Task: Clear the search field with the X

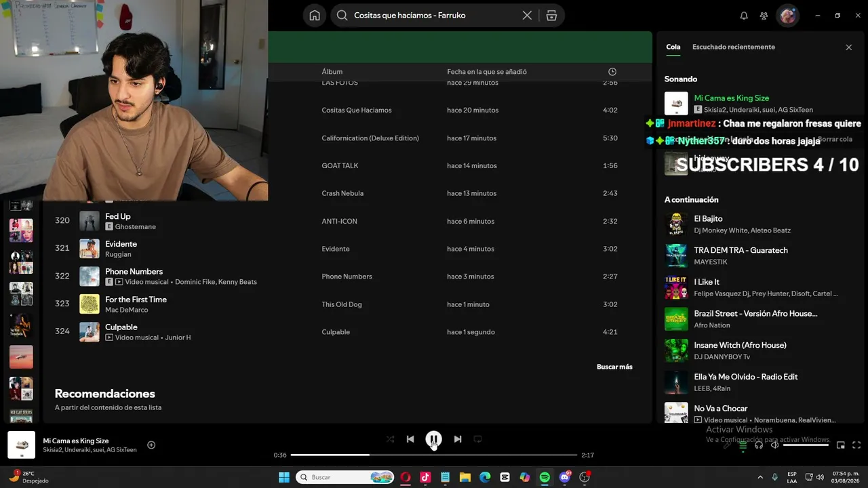Action: click(527, 16)
